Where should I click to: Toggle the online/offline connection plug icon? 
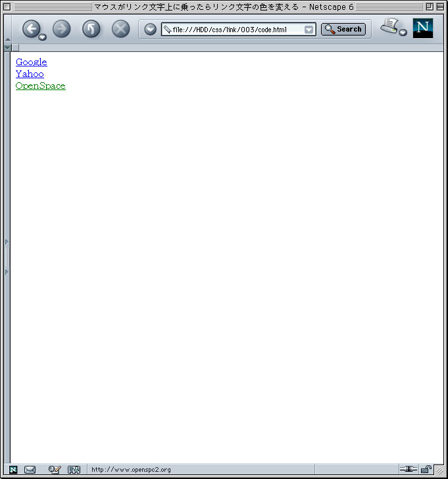tap(409, 468)
